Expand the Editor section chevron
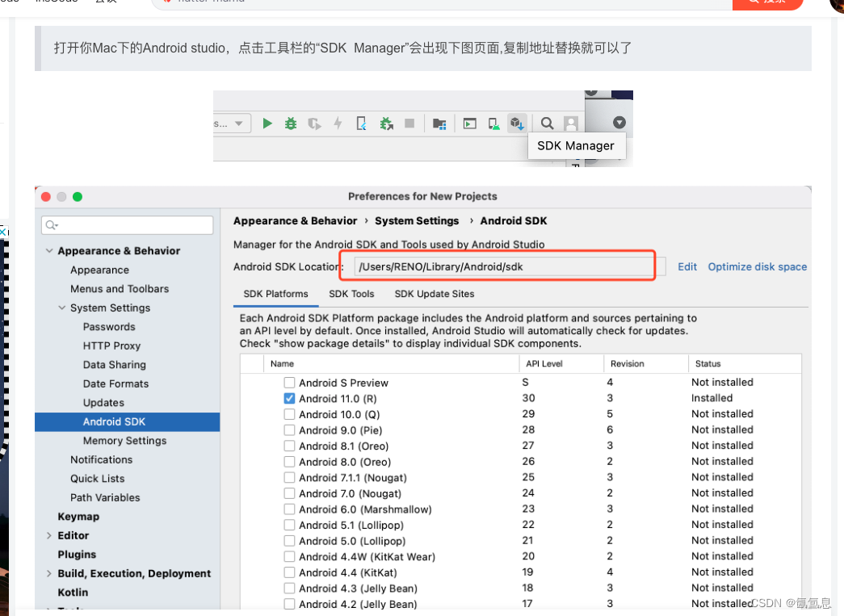The width and height of the screenshot is (844, 616). [49, 535]
